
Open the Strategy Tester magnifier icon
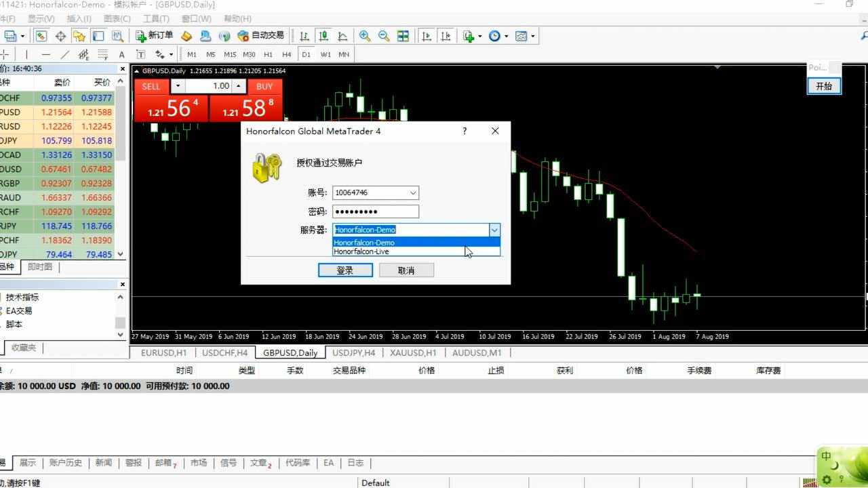click(117, 36)
